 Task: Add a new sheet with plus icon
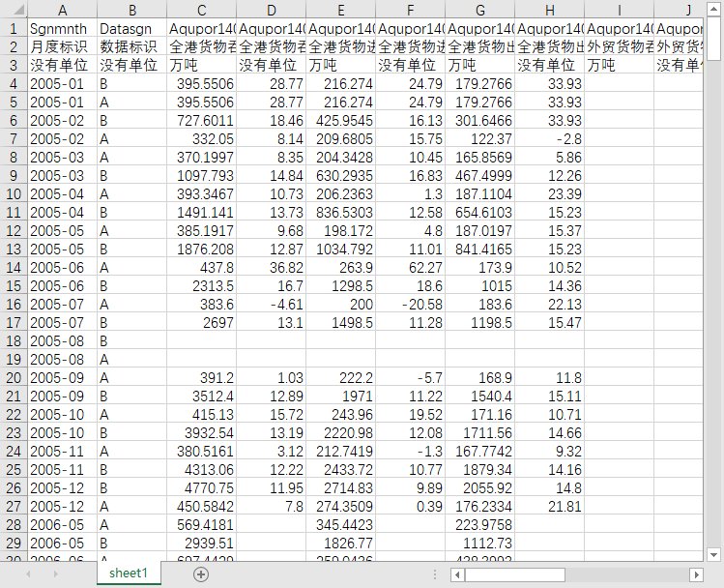201,574
